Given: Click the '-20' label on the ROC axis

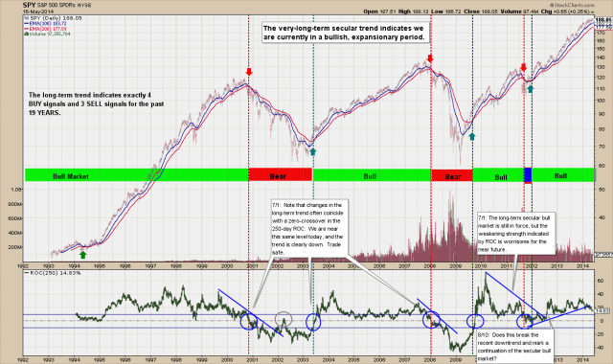Looking at the screenshot, I should click(x=601, y=334).
